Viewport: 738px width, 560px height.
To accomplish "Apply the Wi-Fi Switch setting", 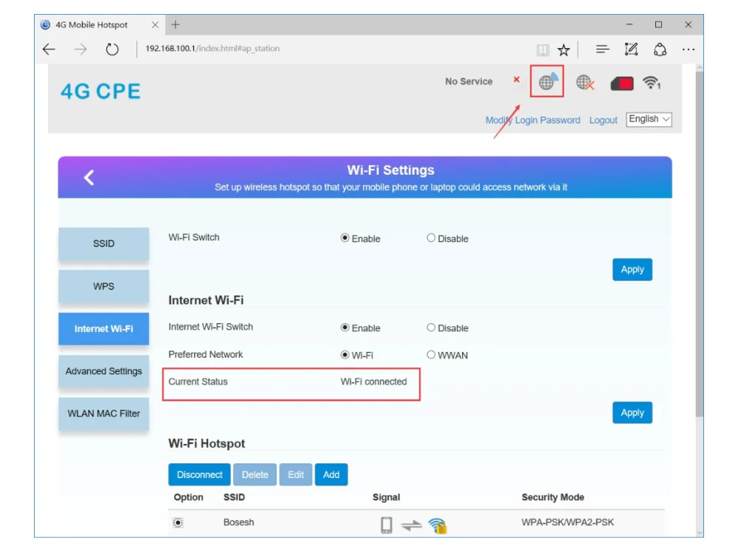I will click(x=632, y=269).
